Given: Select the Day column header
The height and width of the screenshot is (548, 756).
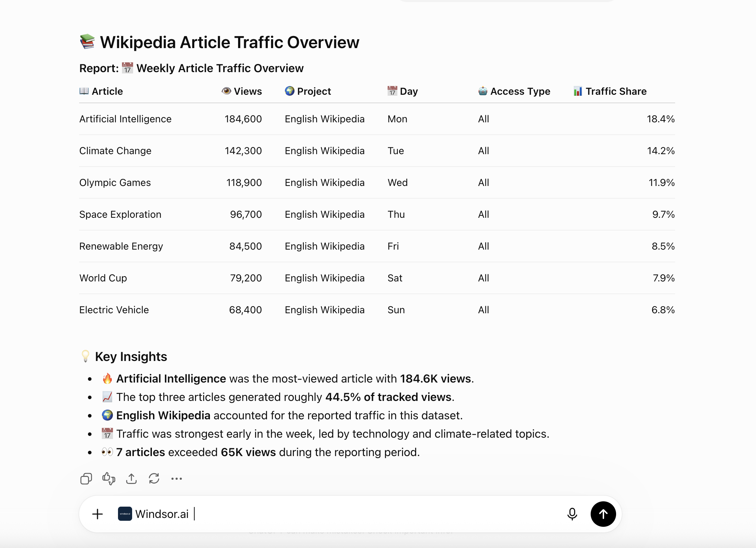Looking at the screenshot, I should [x=403, y=91].
